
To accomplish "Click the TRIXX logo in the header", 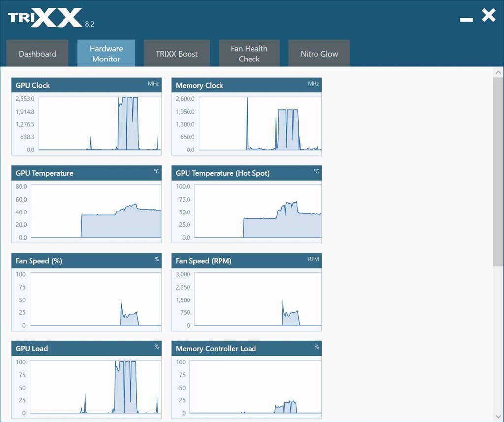I will click(x=45, y=18).
